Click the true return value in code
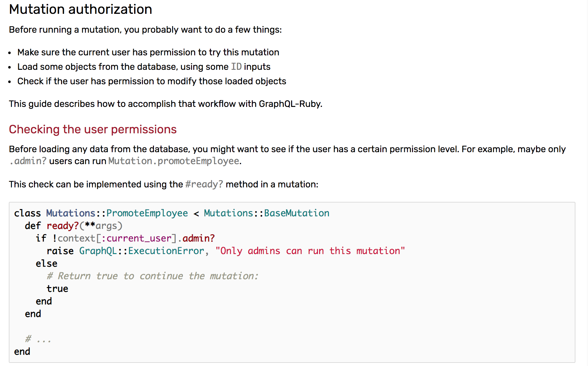 [57, 289]
